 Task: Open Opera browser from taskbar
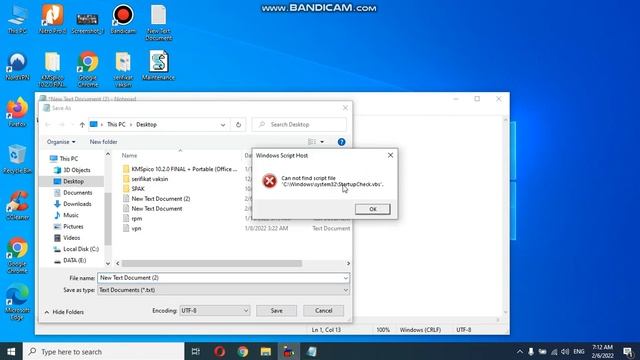pyautogui.click(x=220, y=351)
